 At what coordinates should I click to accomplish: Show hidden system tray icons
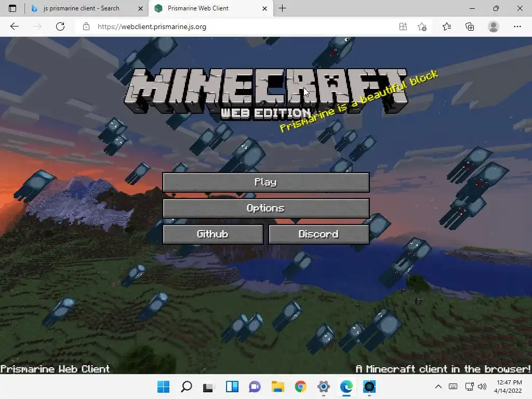(x=438, y=387)
